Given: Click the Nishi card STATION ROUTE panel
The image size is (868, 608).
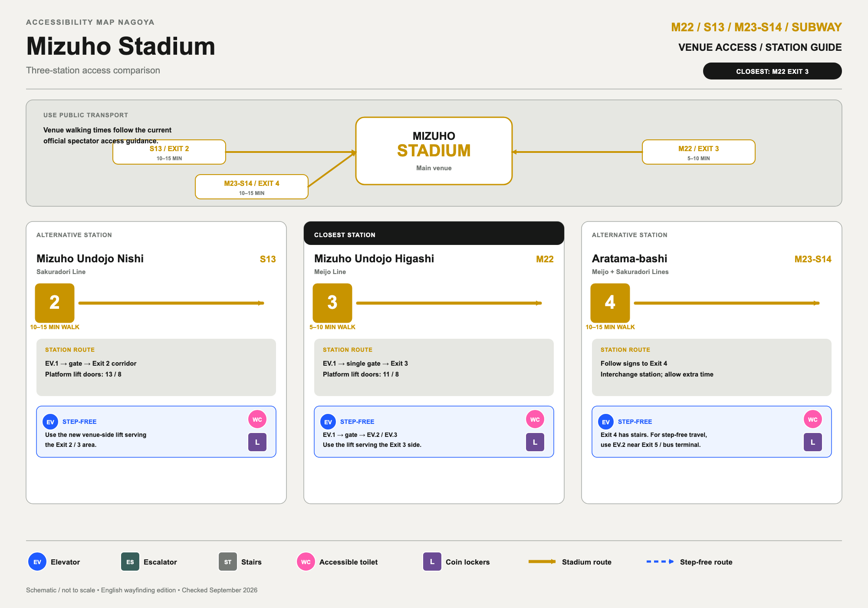Looking at the screenshot, I should click(156, 367).
